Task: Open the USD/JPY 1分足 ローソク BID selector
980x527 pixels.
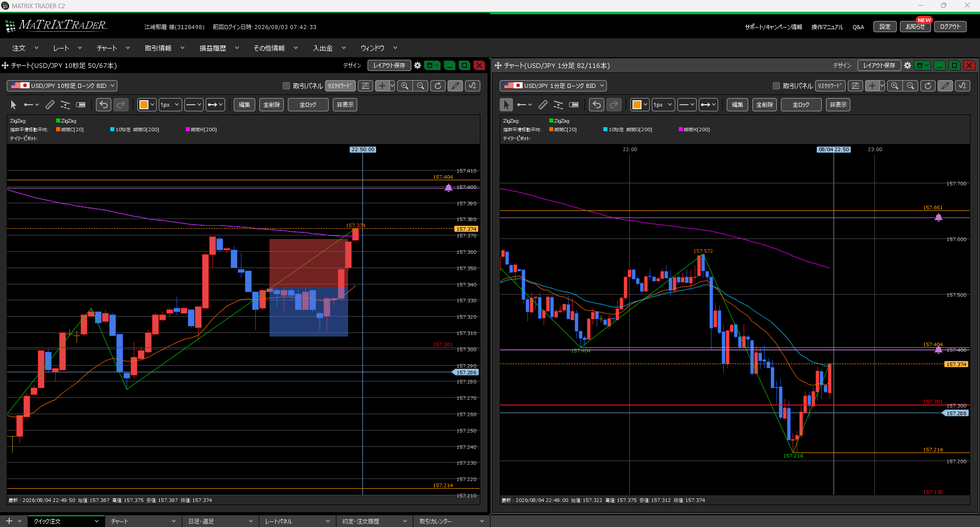Action: click(553, 86)
